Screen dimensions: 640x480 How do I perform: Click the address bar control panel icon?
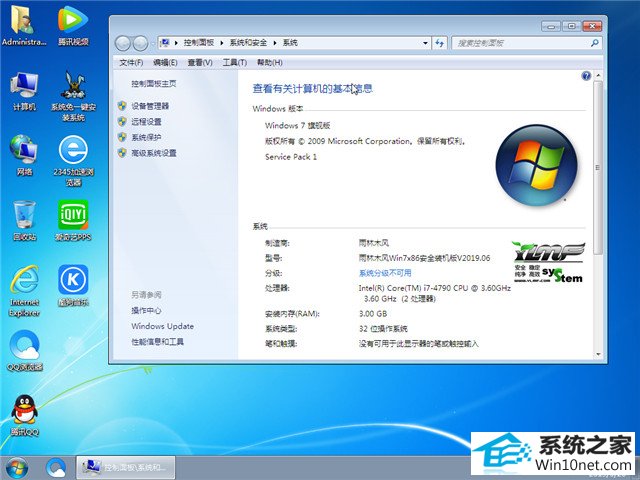165,42
